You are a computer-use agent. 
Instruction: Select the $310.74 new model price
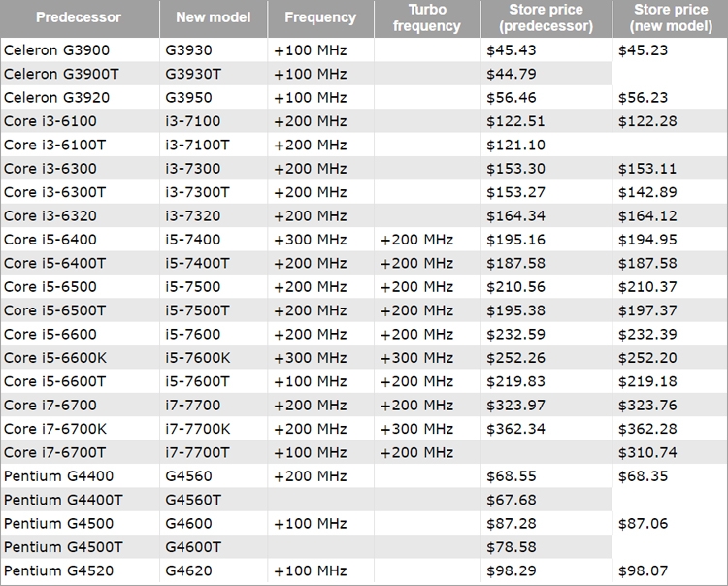[647, 453]
